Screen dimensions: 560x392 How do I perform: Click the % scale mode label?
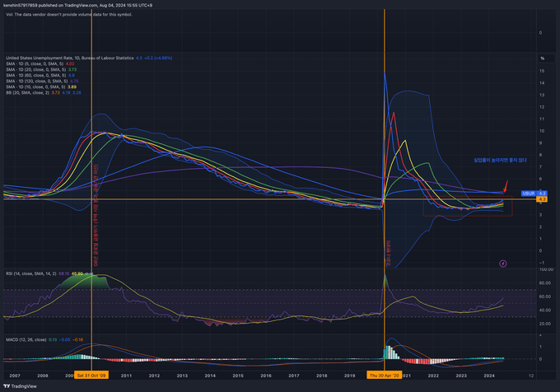pos(543,58)
